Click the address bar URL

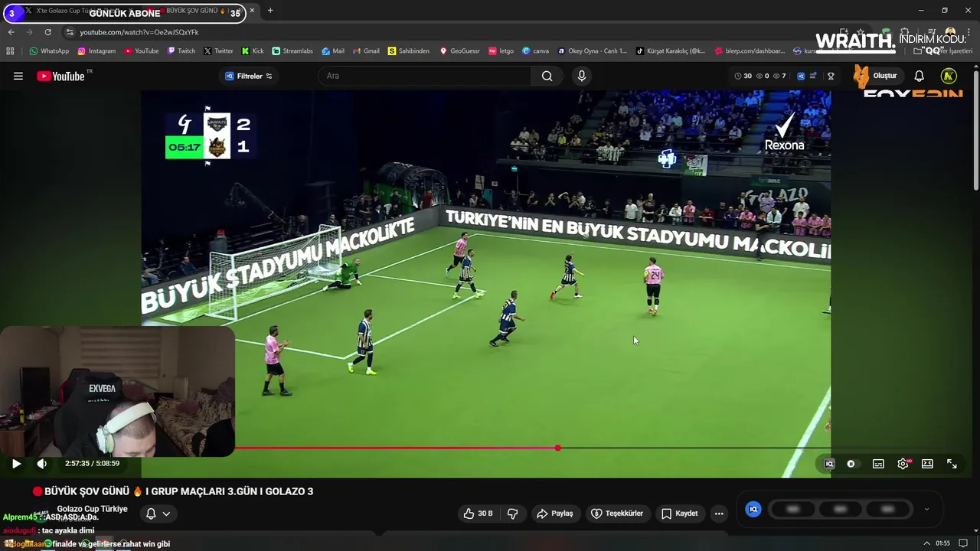coord(139,32)
